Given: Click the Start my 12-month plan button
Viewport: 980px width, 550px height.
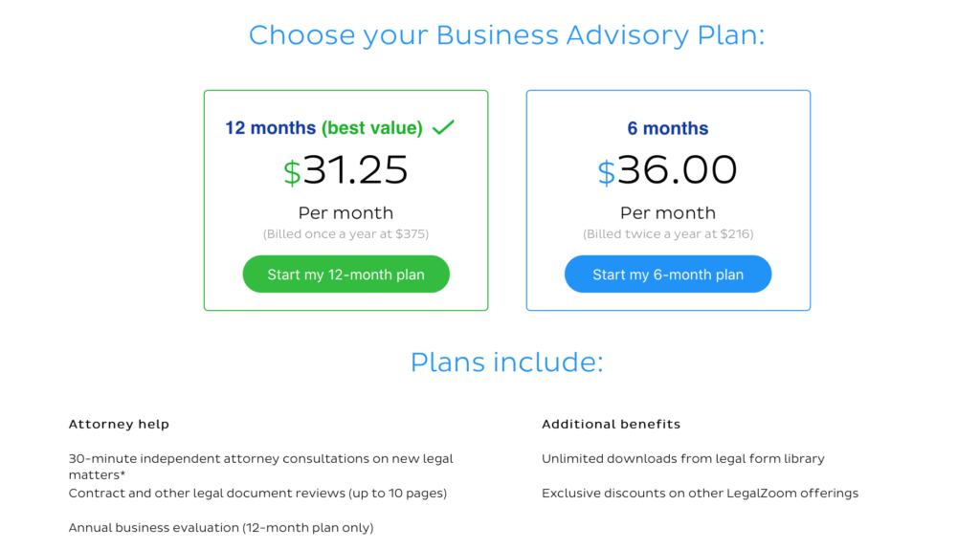Looking at the screenshot, I should pos(345,274).
